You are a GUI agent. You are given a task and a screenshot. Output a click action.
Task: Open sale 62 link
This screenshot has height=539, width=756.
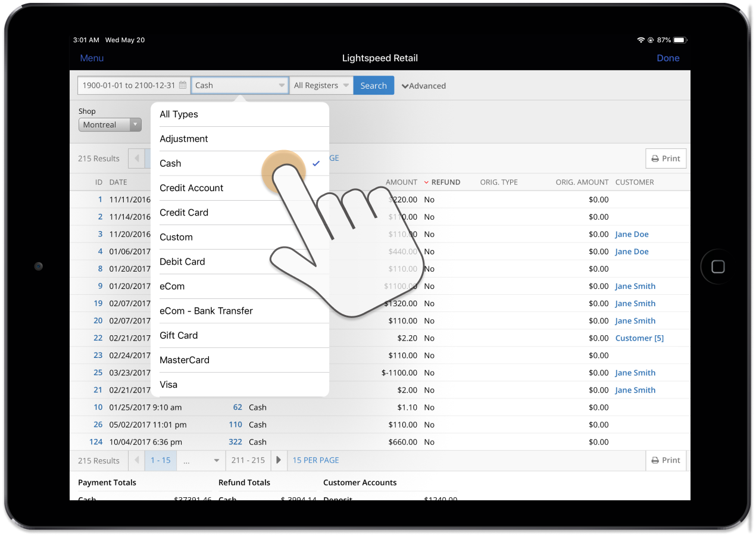(238, 407)
